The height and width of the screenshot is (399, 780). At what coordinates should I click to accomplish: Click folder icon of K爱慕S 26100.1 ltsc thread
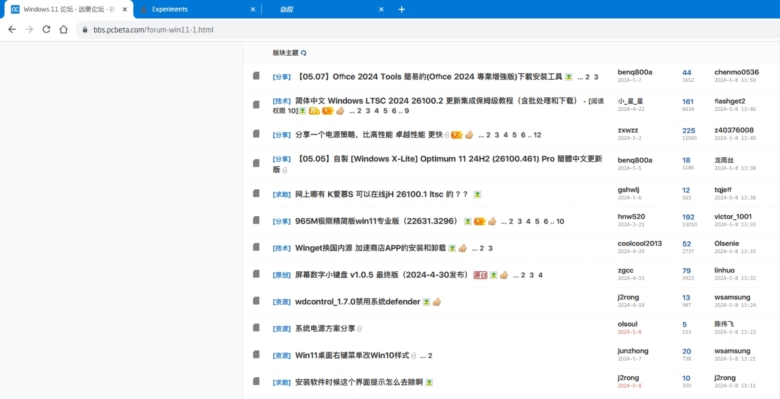tap(256, 194)
